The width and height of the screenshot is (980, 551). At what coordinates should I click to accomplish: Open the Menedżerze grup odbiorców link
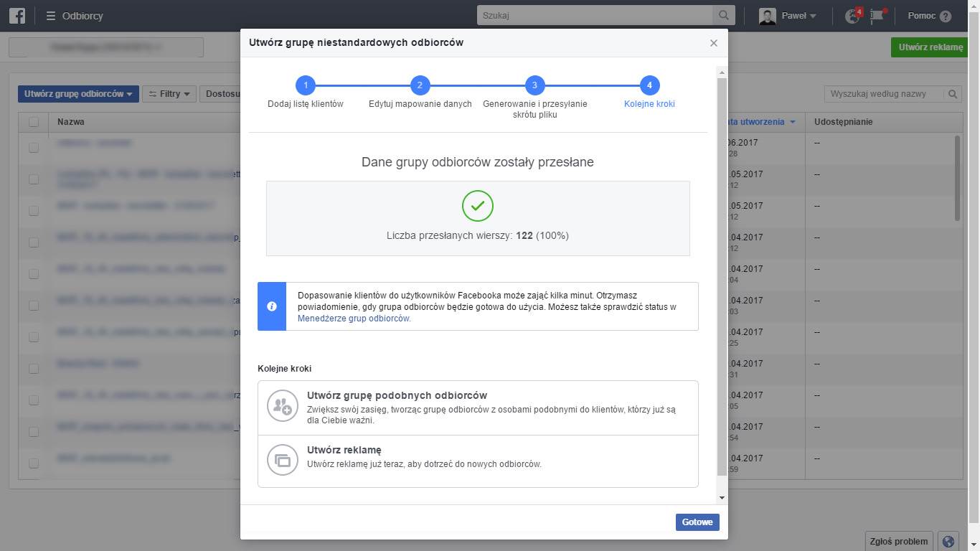(354, 319)
